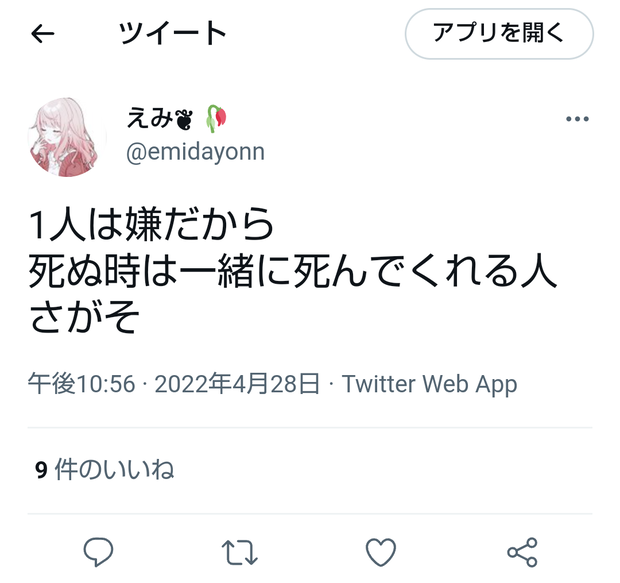View the 9 件のいいね likes list
Viewport: 620px width, 583px height.
coord(104,470)
